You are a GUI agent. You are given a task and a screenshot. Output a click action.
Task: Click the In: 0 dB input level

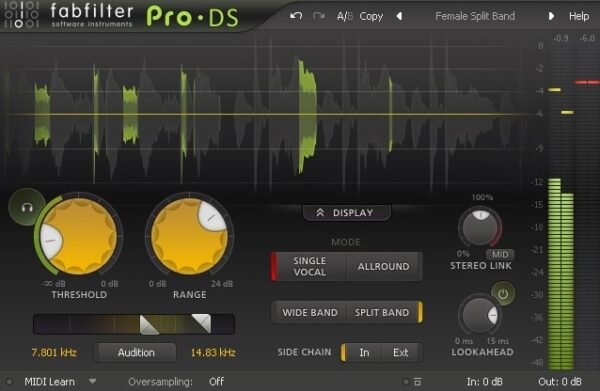(x=484, y=381)
